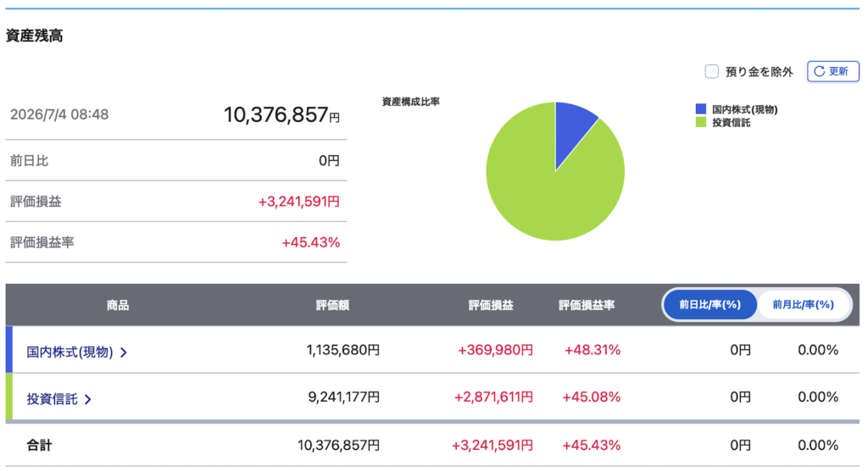Click the blue 国内株式(現物) legend swatch
The height and width of the screenshot is (471, 868).
[x=701, y=109]
